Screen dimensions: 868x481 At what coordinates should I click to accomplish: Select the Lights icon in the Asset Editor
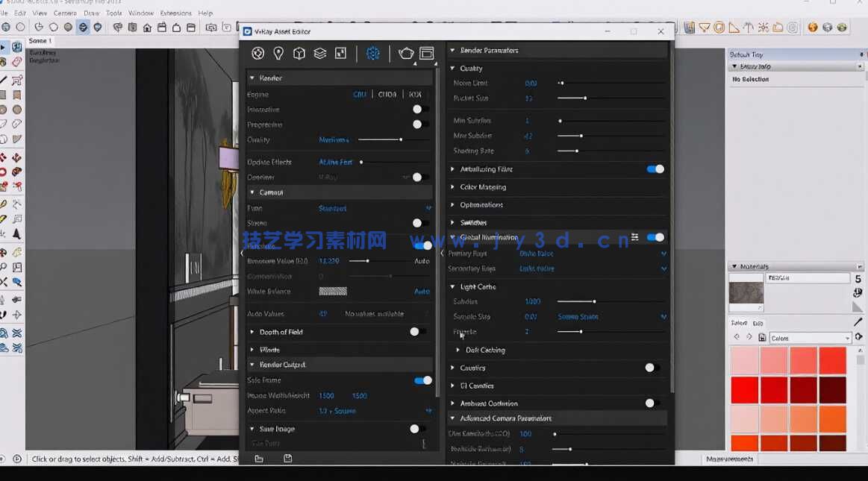(278, 53)
